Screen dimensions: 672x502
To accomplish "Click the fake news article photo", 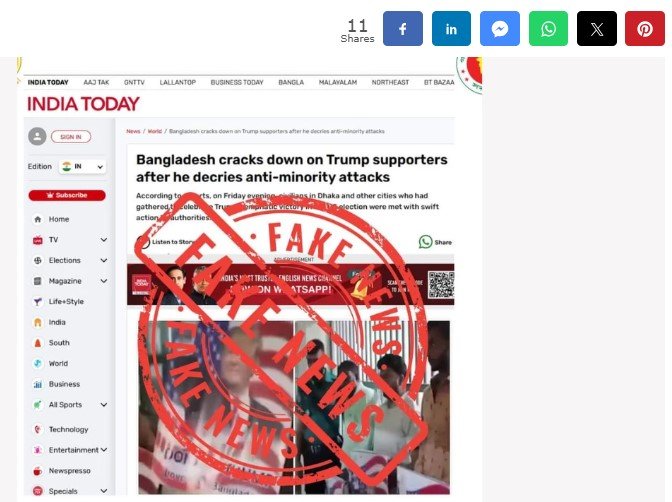I will [294, 407].
